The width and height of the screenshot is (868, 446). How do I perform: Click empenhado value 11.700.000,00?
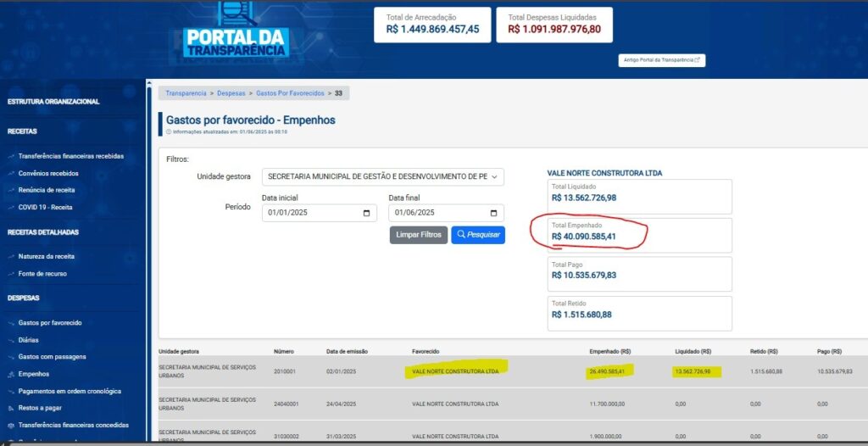pos(607,404)
